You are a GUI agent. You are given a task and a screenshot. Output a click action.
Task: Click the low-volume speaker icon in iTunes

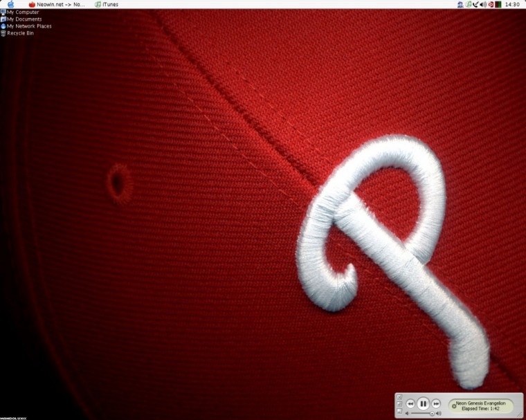pos(407,414)
